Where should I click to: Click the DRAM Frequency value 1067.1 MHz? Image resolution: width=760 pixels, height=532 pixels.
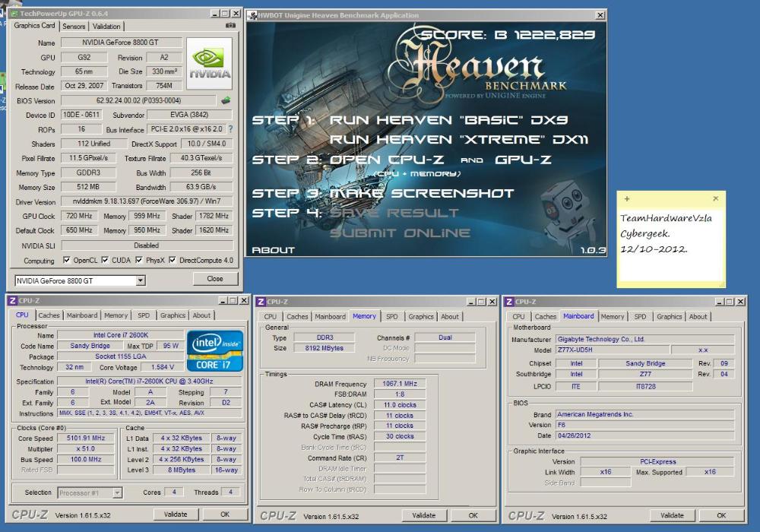400,384
